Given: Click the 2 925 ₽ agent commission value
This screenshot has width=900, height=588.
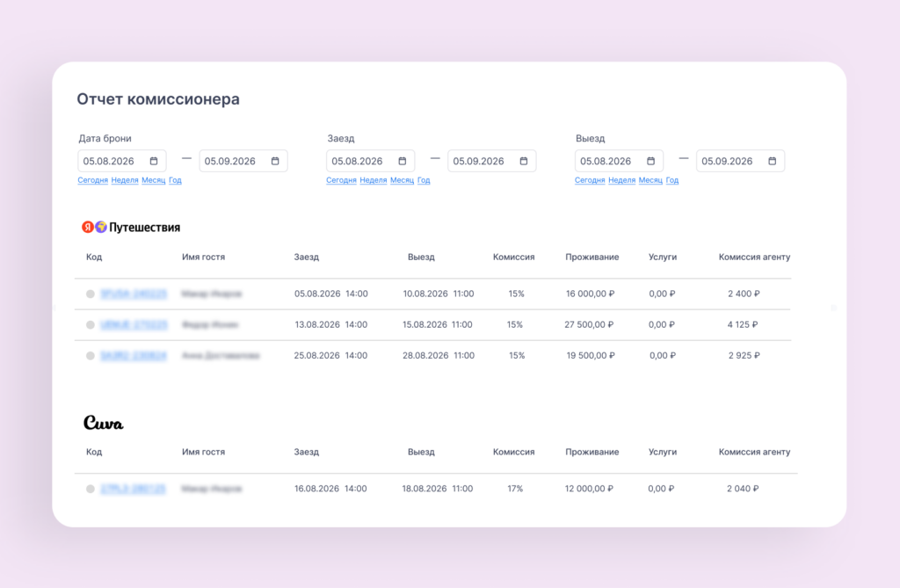Looking at the screenshot, I should pos(744,356).
